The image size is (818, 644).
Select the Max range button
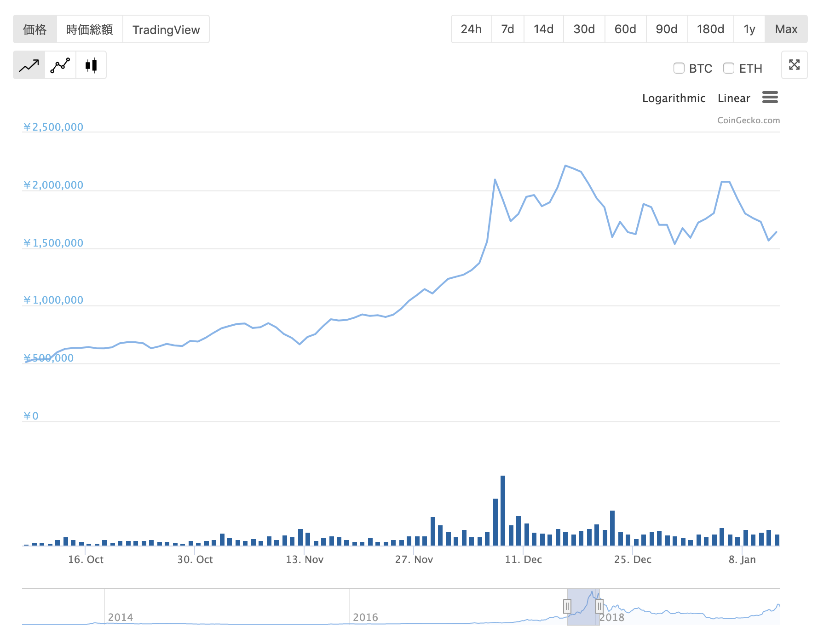point(786,29)
